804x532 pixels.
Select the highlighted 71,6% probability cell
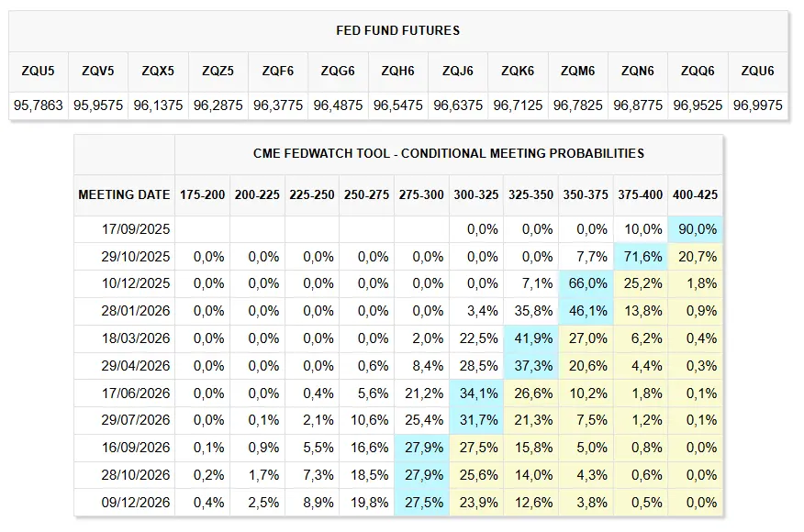pyautogui.click(x=641, y=257)
